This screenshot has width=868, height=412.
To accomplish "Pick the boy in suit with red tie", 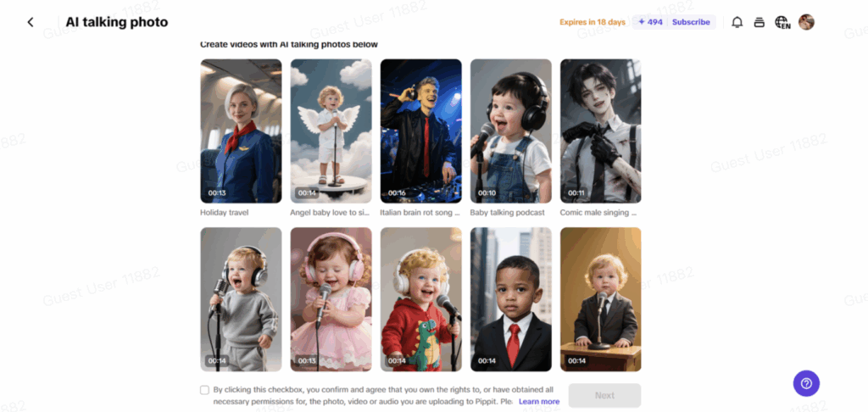I will point(511,299).
